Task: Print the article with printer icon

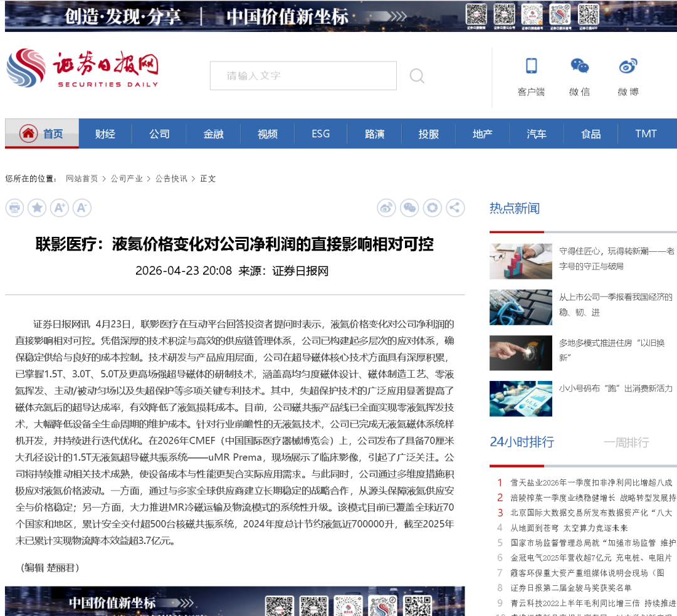Action: (14, 208)
